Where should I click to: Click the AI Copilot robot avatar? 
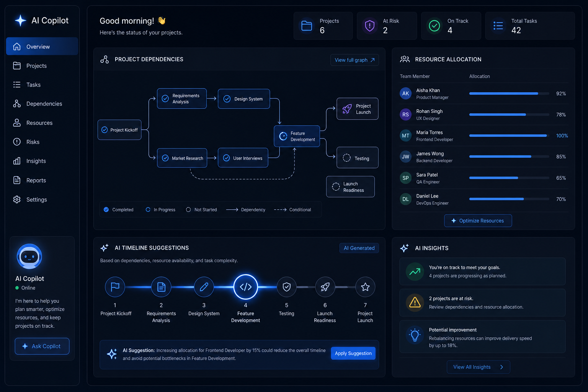point(29,256)
